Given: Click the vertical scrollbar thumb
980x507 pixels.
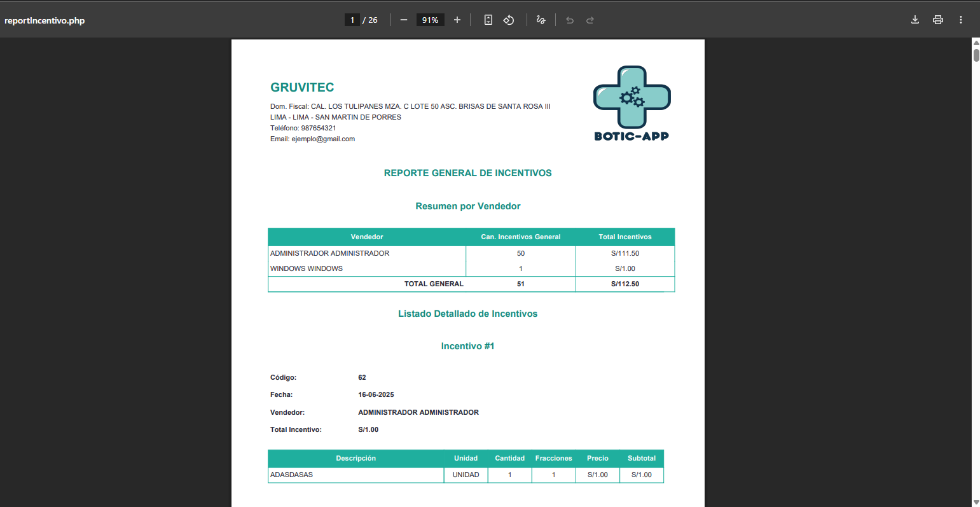Looking at the screenshot, I should [976, 55].
